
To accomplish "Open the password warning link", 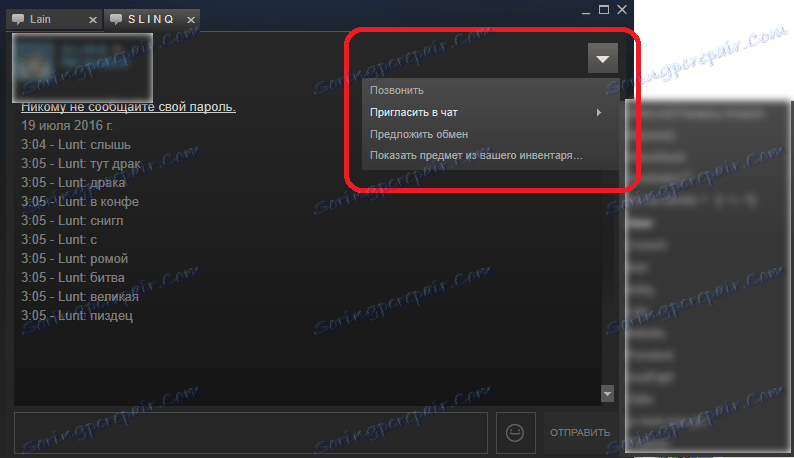I will [128, 107].
